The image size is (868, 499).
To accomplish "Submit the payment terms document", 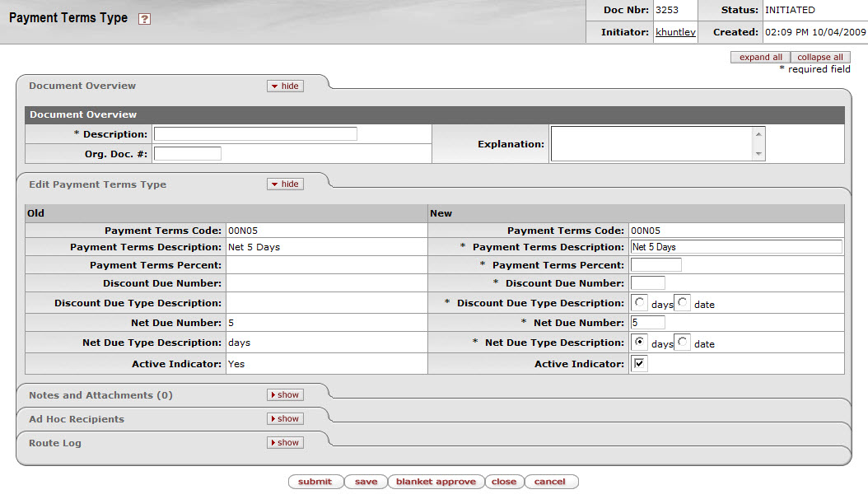I will [x=315, y=482].
